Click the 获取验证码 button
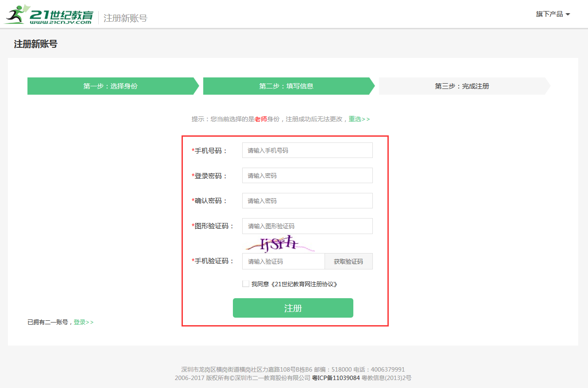This screenshot has height=388, width=588. coord(348,261)
